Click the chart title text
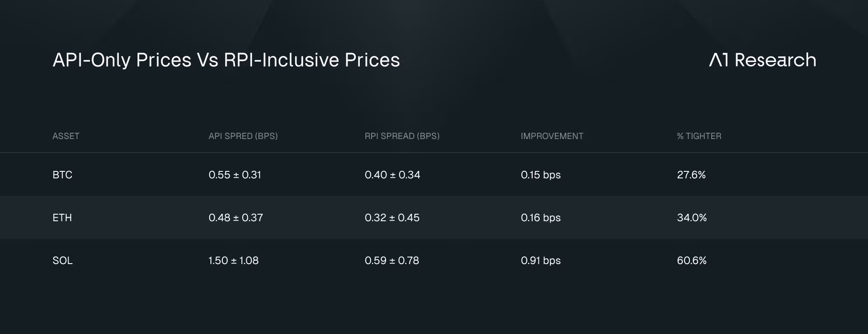 [226, 60]
